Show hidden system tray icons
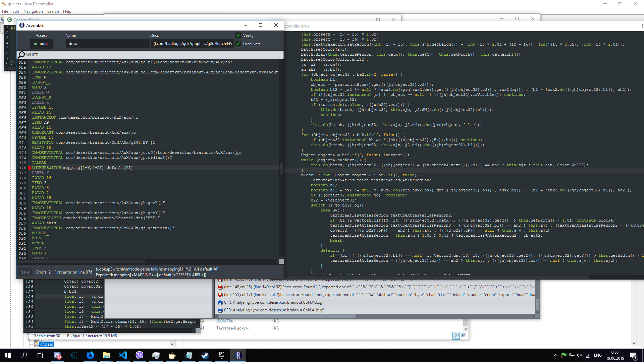Image resolution: width=644 pixels, height=362 pixels. (x=555, y=355)
